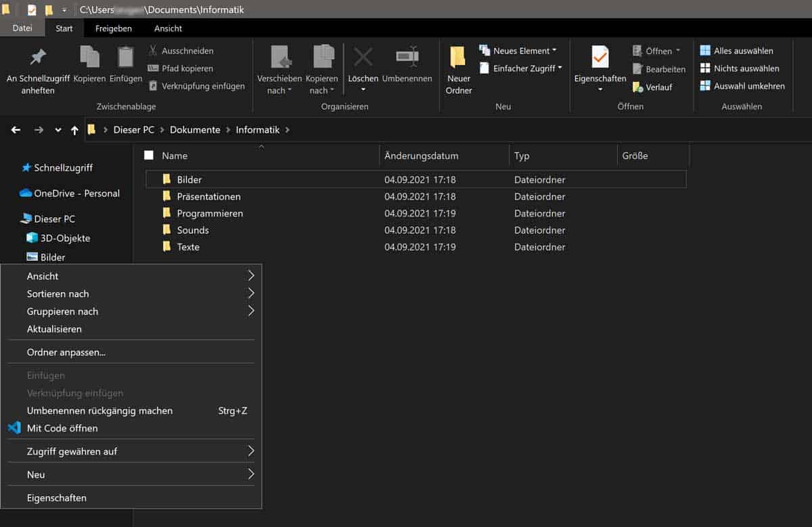812x527 pixels.
Task: Click the back arrow navigation button
Action: (16, 130)
